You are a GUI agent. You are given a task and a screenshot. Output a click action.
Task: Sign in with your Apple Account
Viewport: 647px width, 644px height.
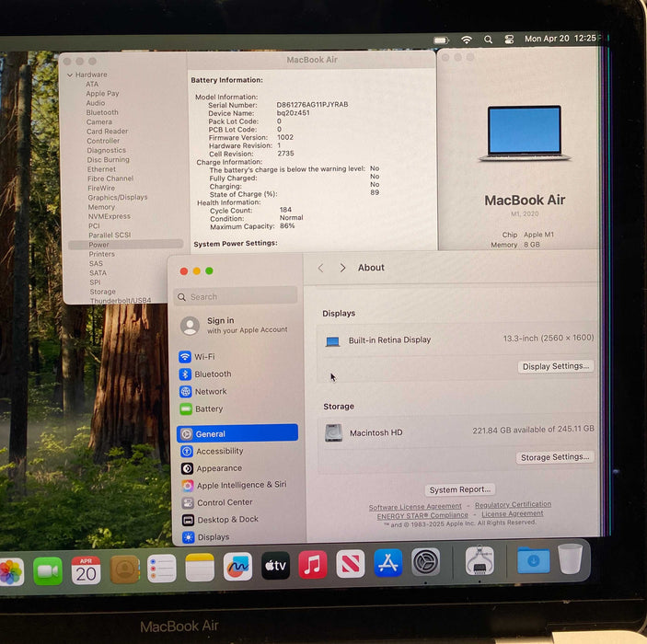[x=236, y=325]
